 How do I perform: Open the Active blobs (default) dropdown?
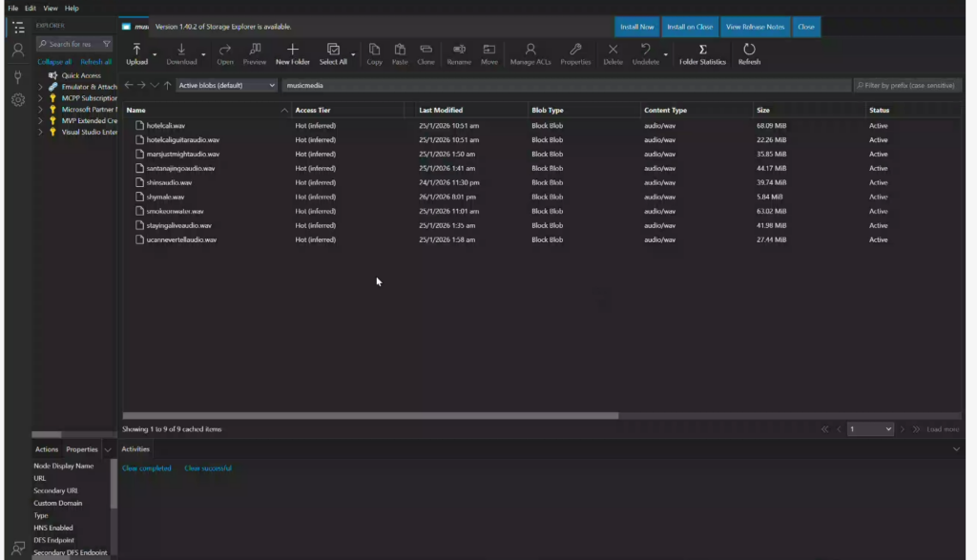(226, 85)
